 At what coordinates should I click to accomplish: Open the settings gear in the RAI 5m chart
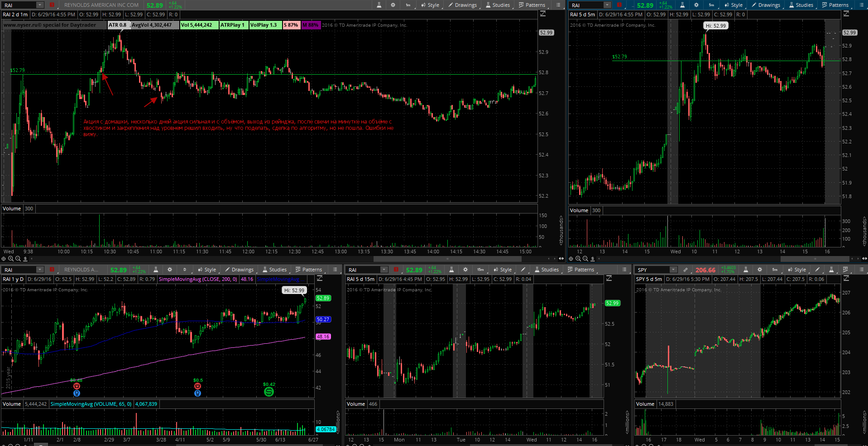[696, 5]
